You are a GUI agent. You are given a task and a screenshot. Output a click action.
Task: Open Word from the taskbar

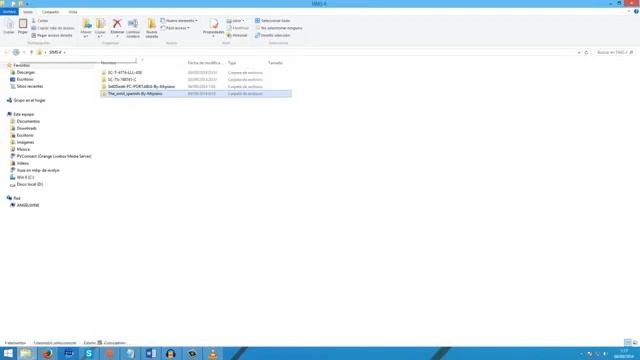point(151,353)
